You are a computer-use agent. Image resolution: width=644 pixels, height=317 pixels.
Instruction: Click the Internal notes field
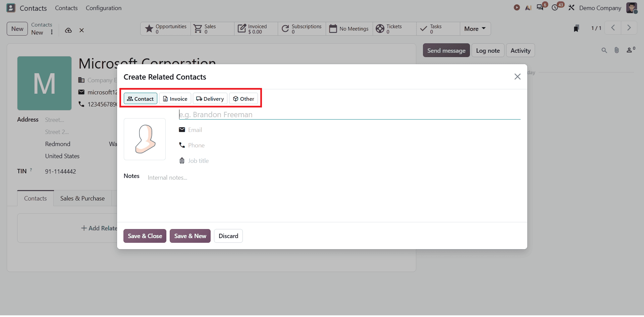pyautogui.click(x=334, y=178)
